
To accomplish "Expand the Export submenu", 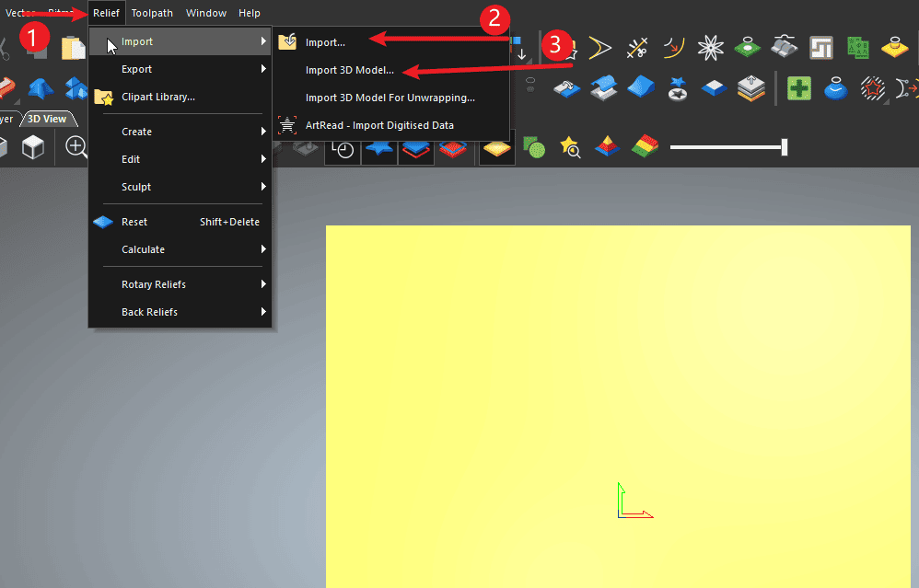I will [136, 69].
